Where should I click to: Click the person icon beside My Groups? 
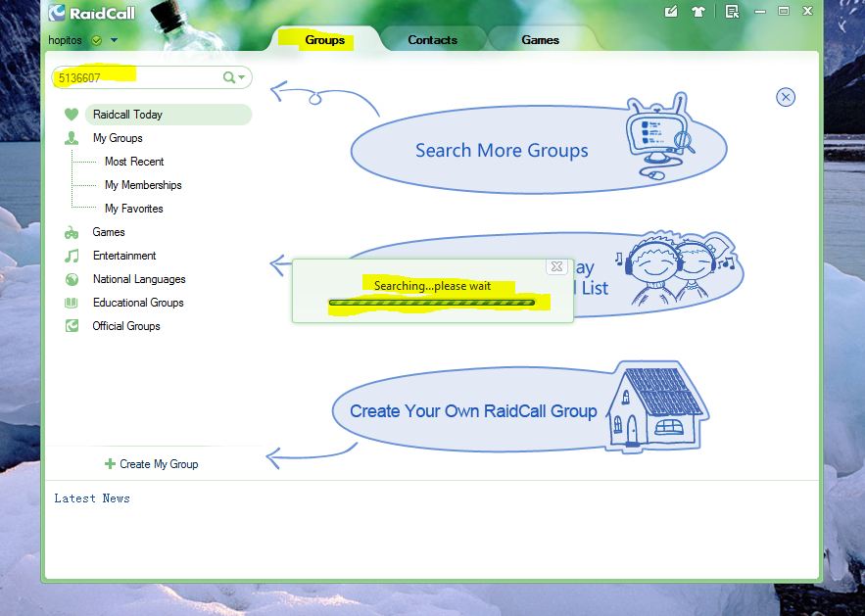pos(72,138)
